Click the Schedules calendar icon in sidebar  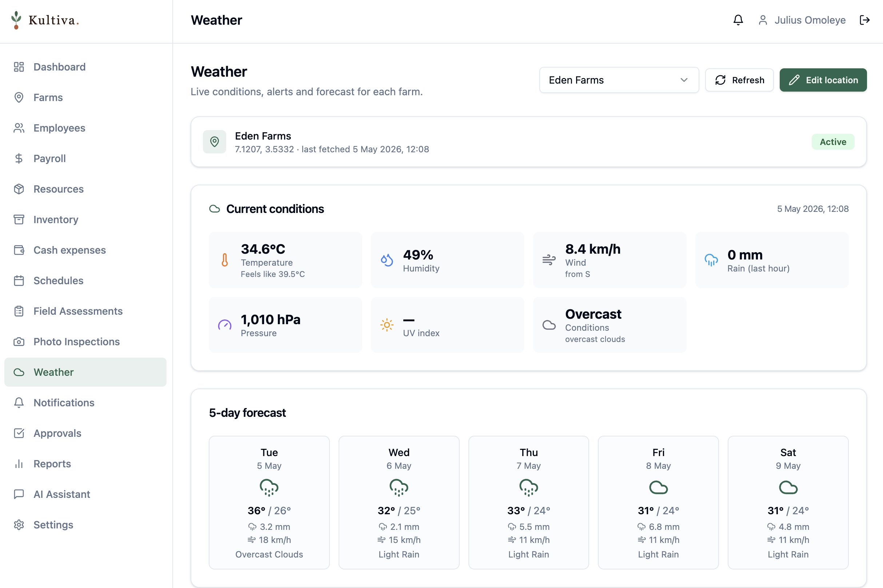point(19,281)
